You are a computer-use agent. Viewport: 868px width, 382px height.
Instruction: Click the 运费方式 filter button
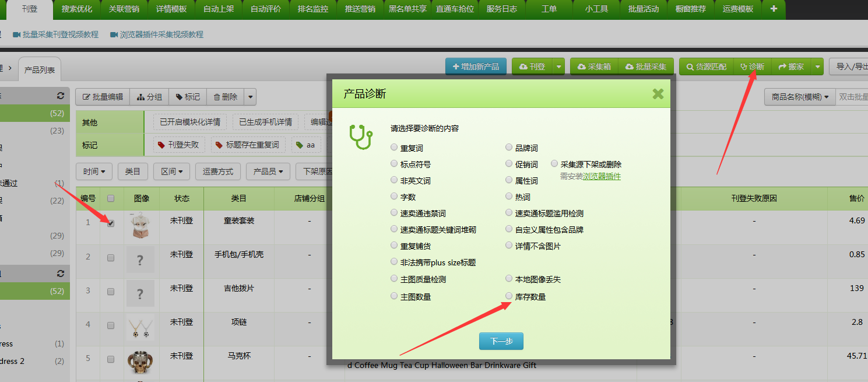click(217, 171)
